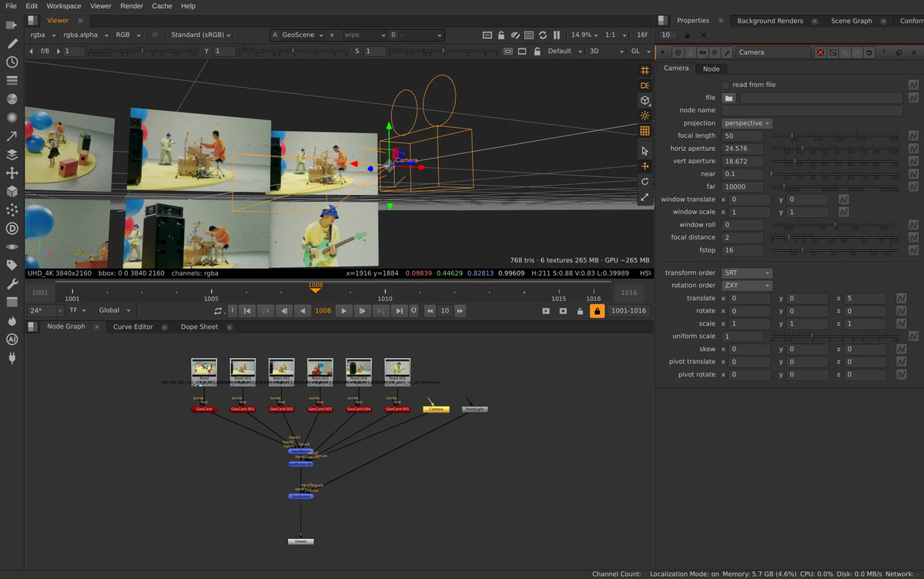
Task: Click the viewer sun lighting icon
Action: pyautogui.click(x=645, y=115)
